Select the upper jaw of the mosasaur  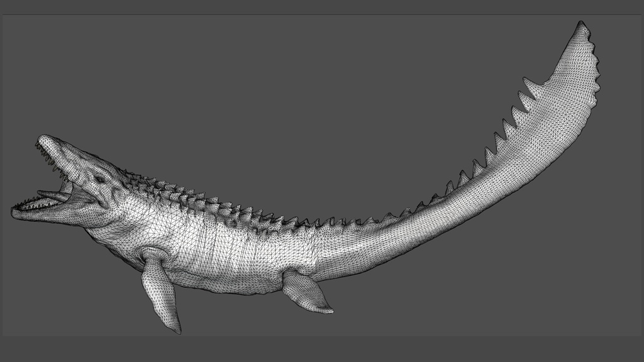click(x=57, y=157)
